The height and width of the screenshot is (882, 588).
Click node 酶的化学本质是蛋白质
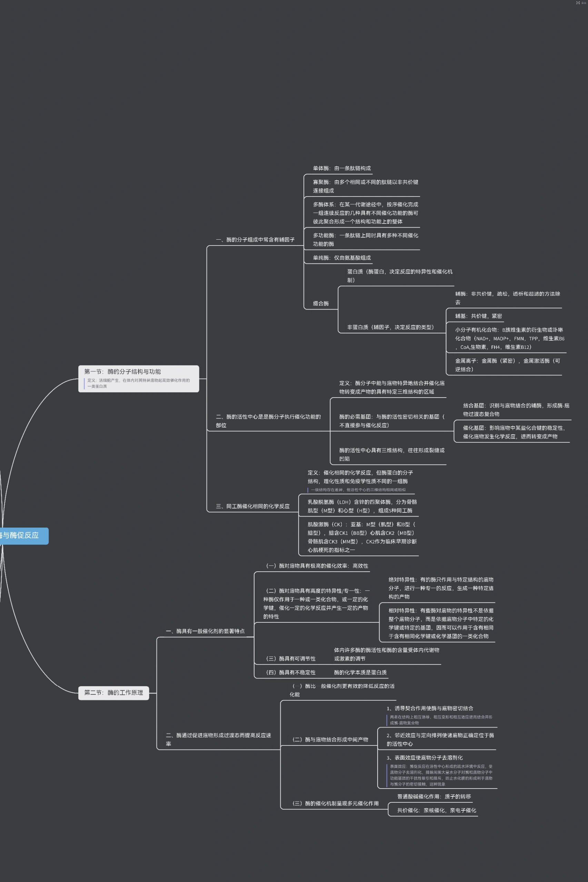[360, 672]
